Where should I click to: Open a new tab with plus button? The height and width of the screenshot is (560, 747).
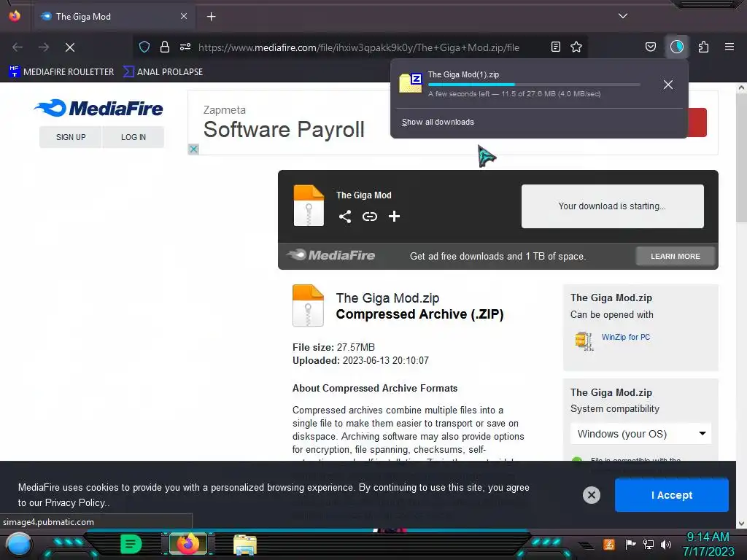pyautogui.click(x=211, y=17)
